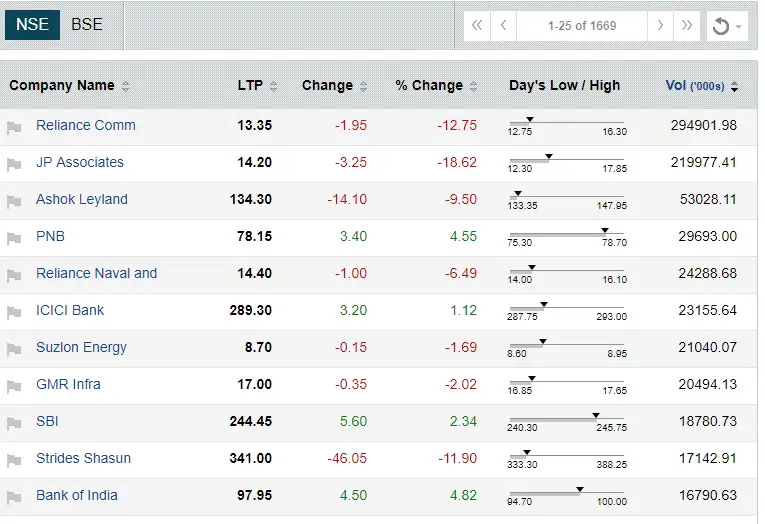765x524 pixels.
Task: Select Reliance Comm LTP value 13.35
Action: pyautogui.click(x=255, y=125)
